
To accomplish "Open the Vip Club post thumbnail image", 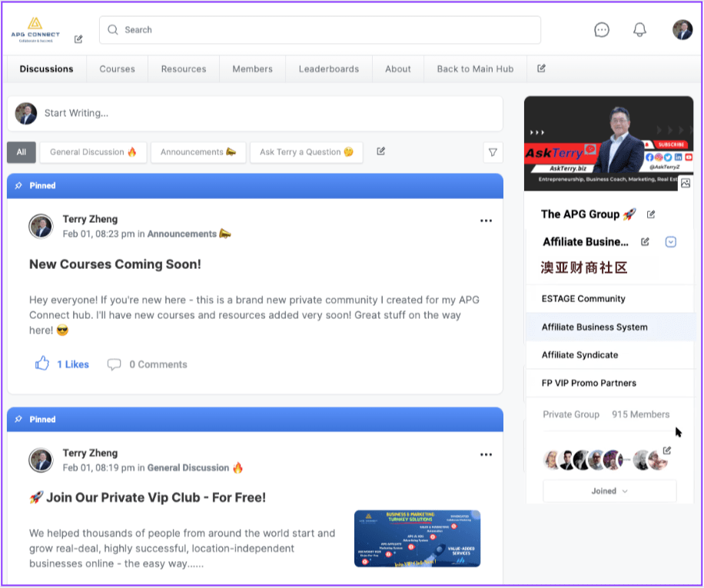I will (417, 538).
